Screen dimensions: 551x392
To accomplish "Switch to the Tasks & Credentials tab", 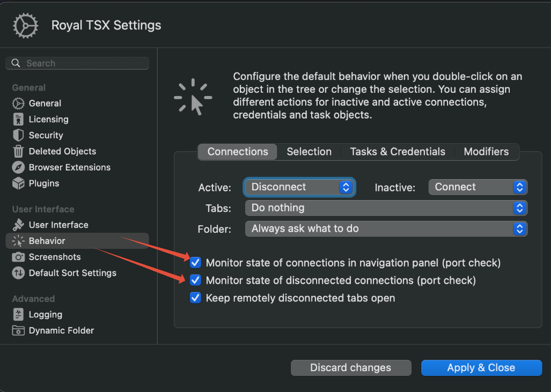I will point(398,152).
